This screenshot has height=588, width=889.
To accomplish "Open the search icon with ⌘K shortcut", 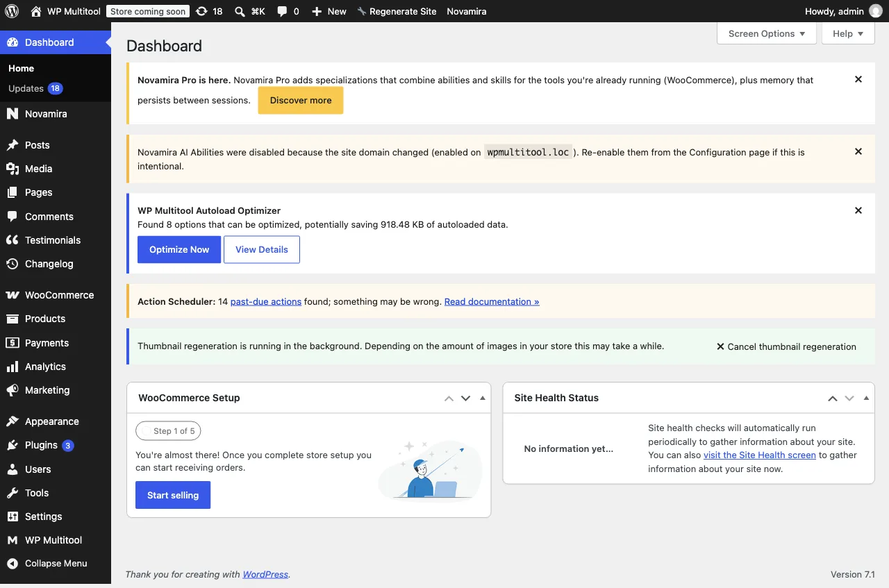I will [x=240, y=11].
